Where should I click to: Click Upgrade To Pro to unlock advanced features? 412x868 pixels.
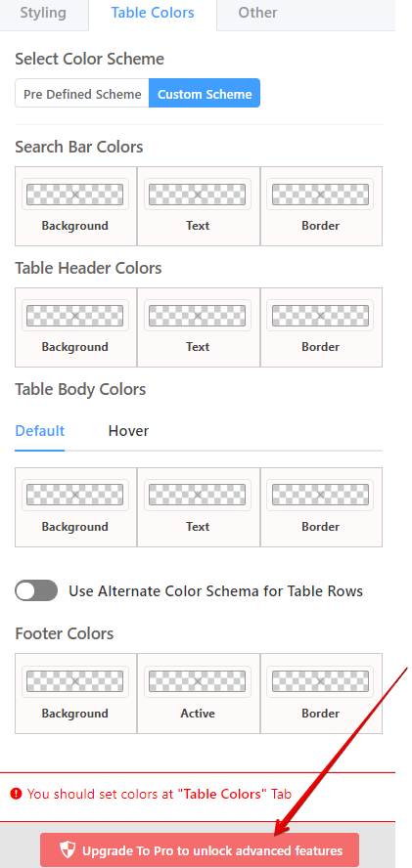pos(200,849)
